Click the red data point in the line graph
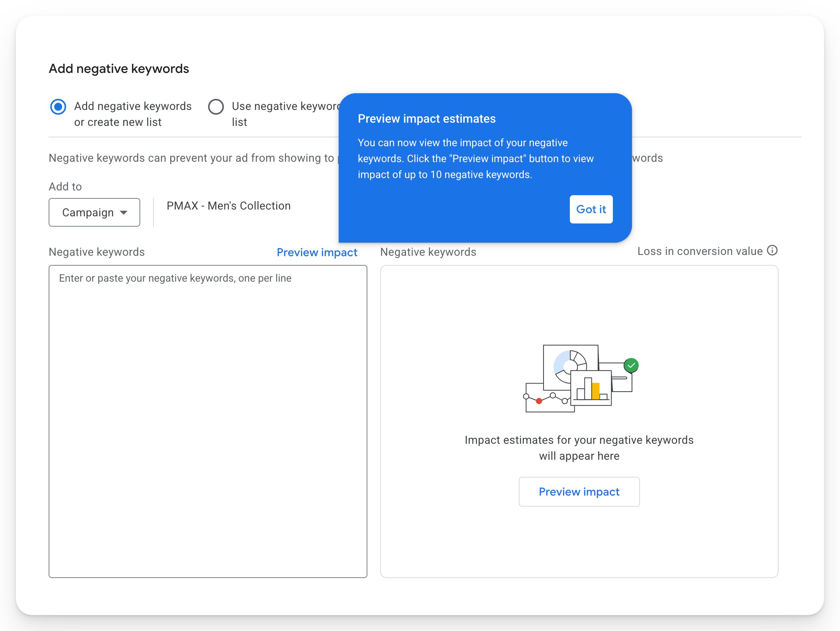The image size is (840, 631). [x=539, y=402]
